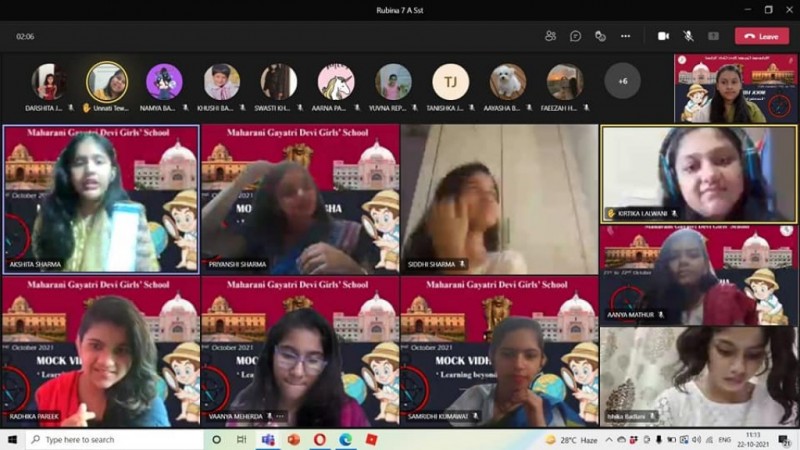Select KHUSHI BA. participant avatar
The height and width of the screenshot is (450, 800).
(221, 82)
